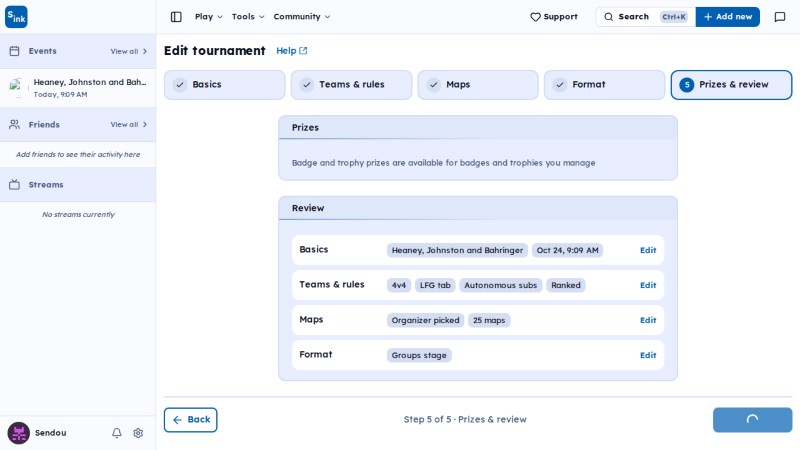Viewport: 800px width, 450px height.
Task: Click 'Step 5 of 5 · Prizes & review' text
Action: (x=465, y=419)
